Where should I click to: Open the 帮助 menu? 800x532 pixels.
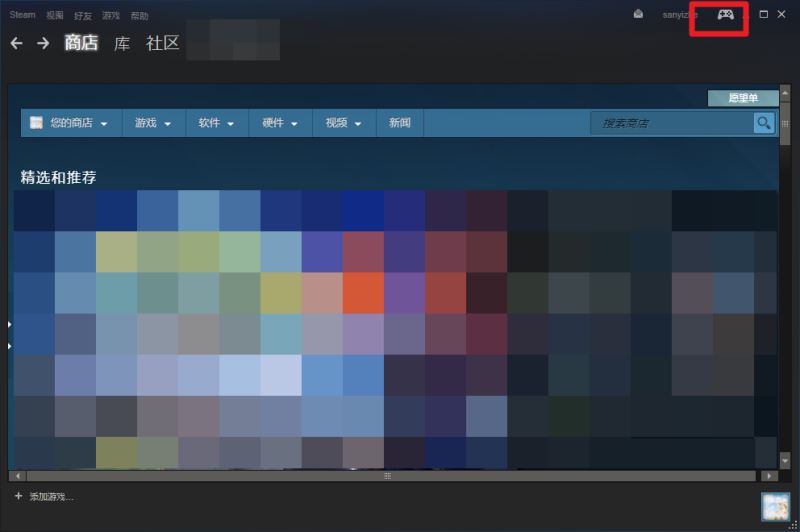(139, 16)
